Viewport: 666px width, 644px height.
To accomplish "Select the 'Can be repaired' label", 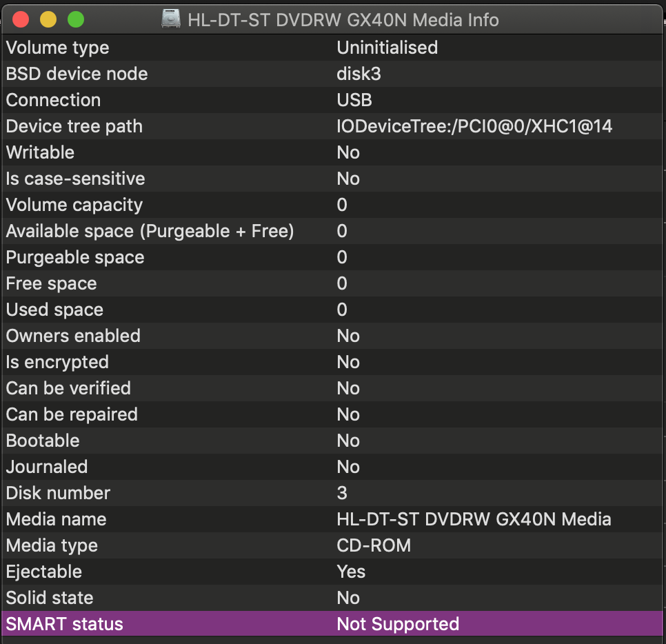I will coord(72,414).
